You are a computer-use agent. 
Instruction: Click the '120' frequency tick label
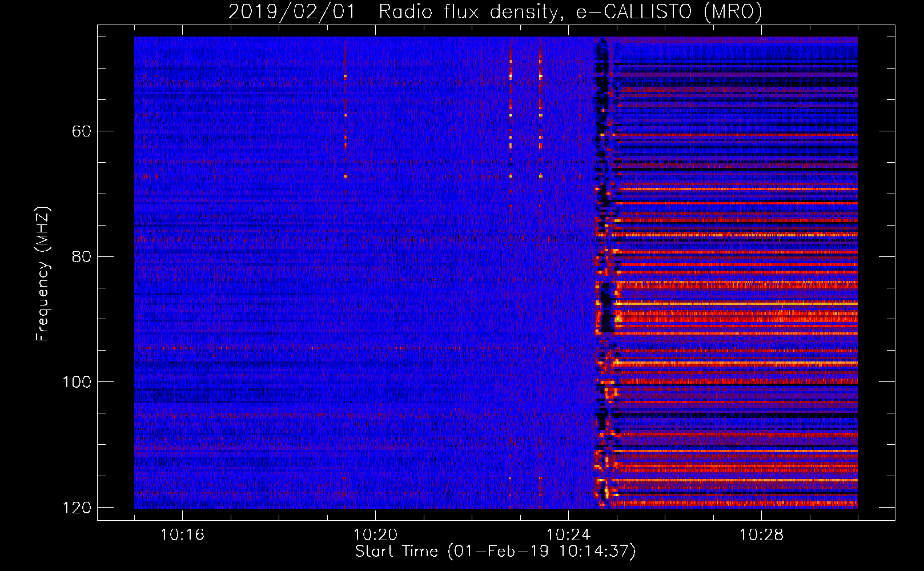click(77, 508)
